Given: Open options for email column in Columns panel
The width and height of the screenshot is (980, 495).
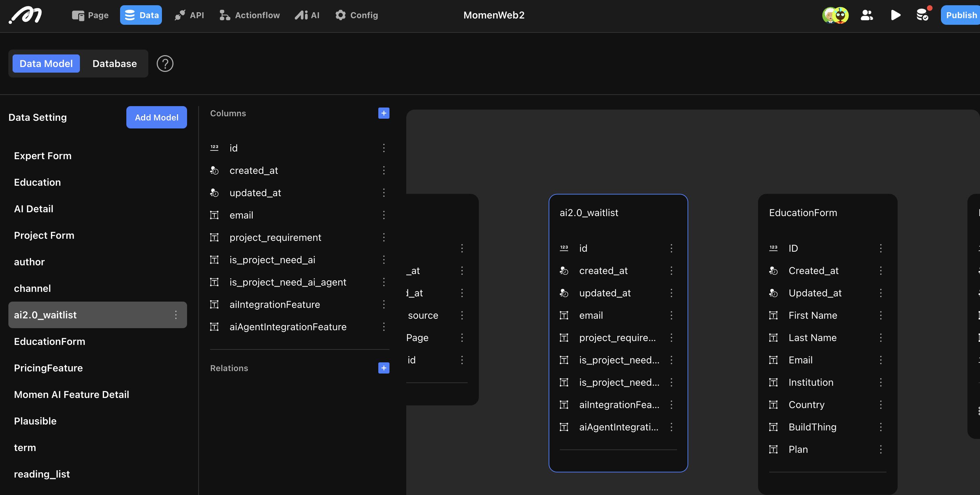Looking at the screenshot, I should (384, 215).
